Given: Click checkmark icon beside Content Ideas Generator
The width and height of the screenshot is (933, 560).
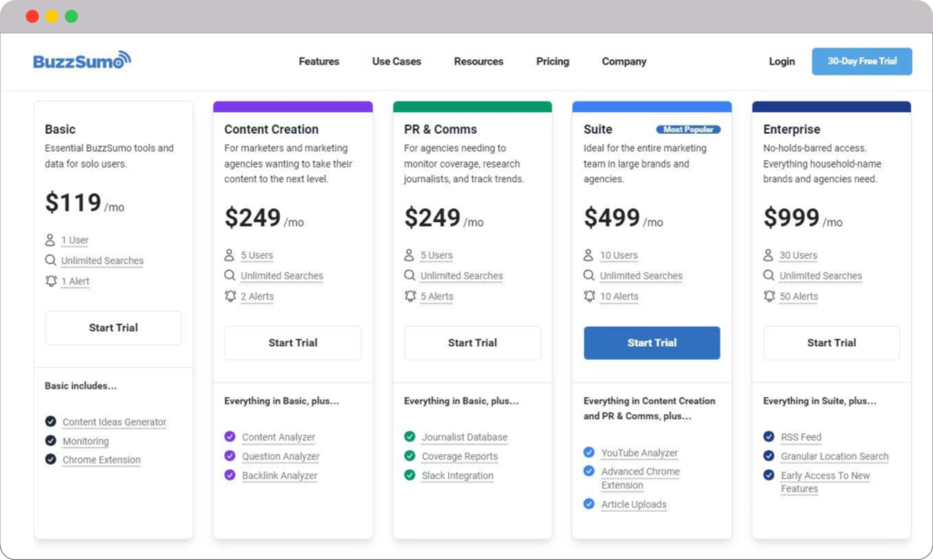Looking at the screenshot, I should tap(51, 422).
